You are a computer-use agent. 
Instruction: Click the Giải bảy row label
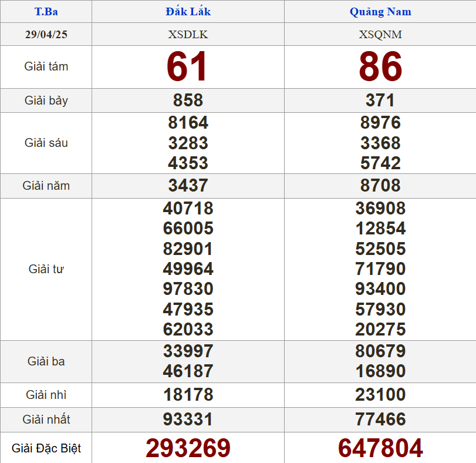(46, 100)
